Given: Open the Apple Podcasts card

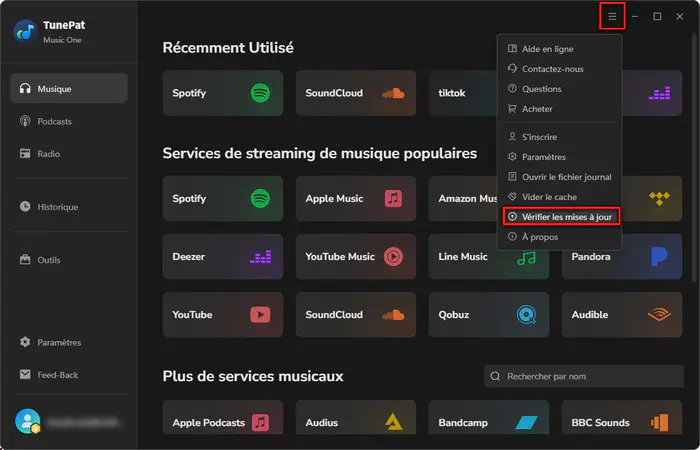Looking at the screenshot, I should tap(223, 417).
